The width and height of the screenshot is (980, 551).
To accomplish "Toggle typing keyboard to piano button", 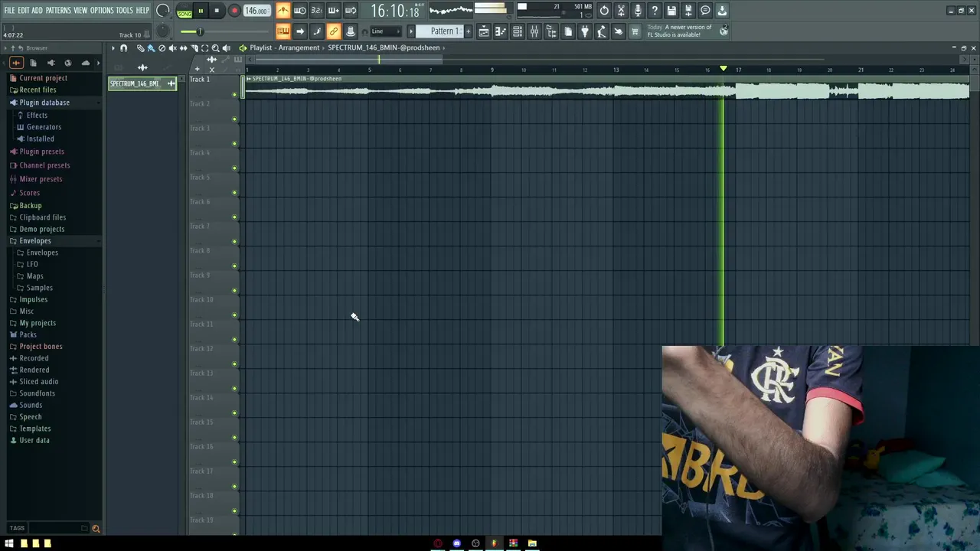I will pos(283,31).
